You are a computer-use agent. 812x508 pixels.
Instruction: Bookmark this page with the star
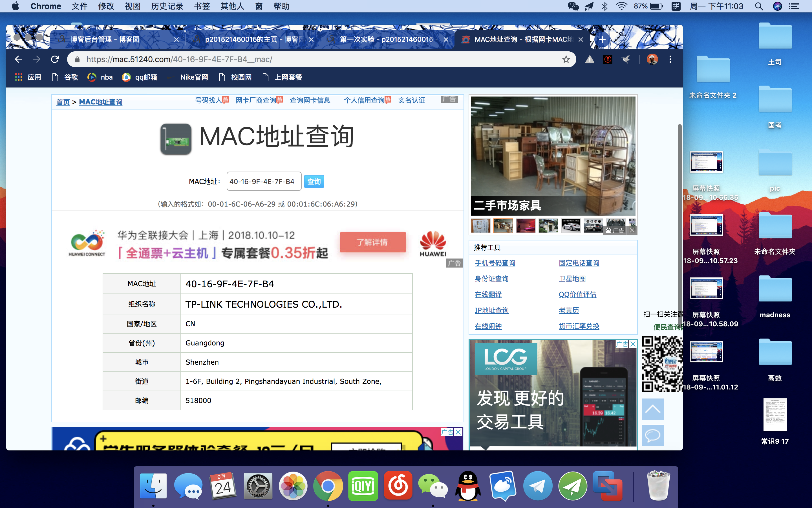point(566,60)
